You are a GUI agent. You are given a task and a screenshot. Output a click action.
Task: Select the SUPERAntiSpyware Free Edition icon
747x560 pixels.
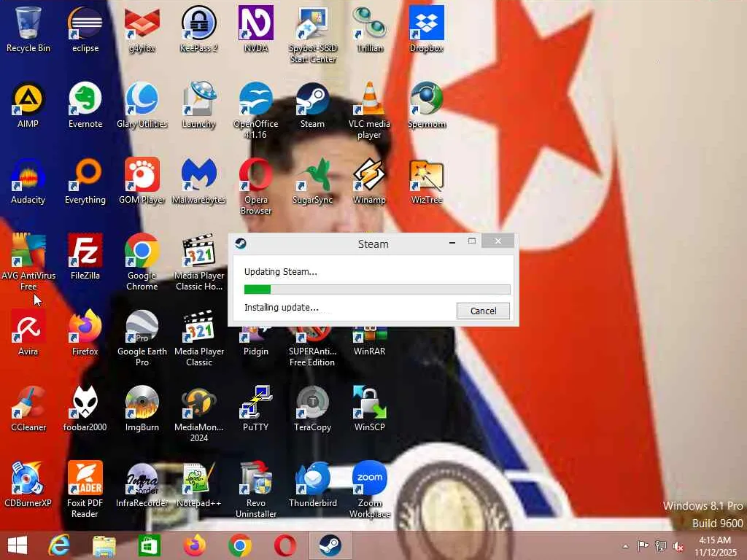point(312,346)
